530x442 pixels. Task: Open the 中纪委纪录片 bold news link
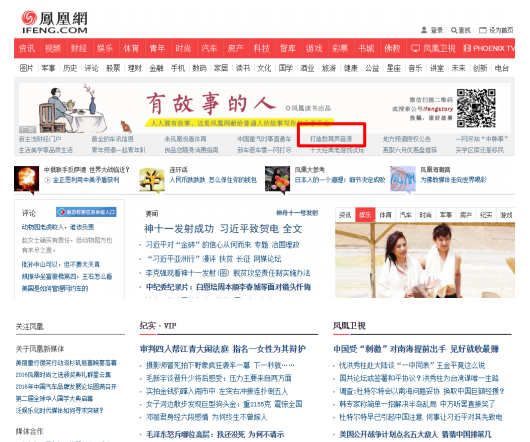pos(228,287)
